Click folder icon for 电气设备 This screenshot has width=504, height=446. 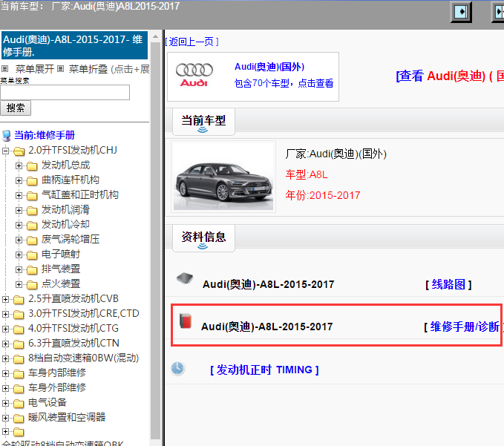(19, 403)
